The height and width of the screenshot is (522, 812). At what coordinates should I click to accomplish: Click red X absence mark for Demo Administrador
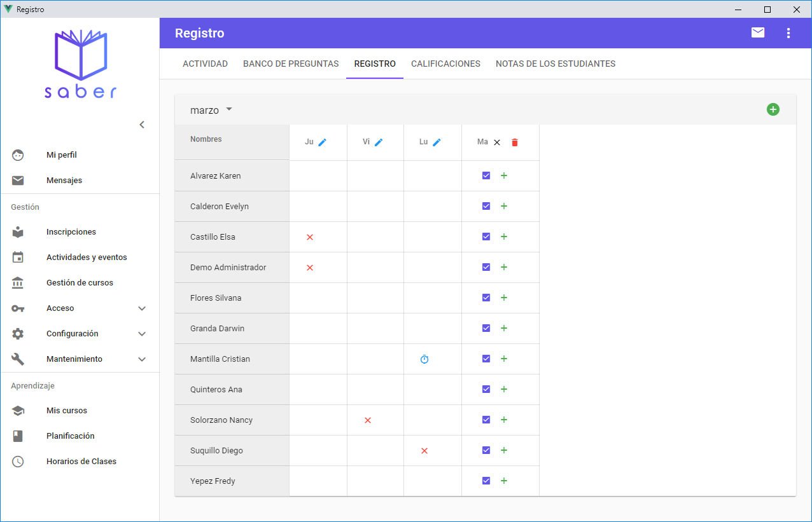310,268
